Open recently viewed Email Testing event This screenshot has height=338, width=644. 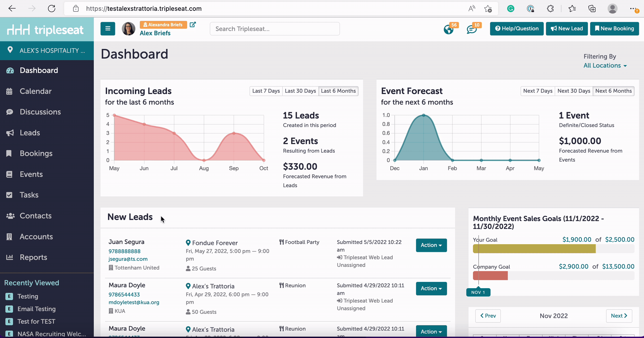tap(36, 309)
